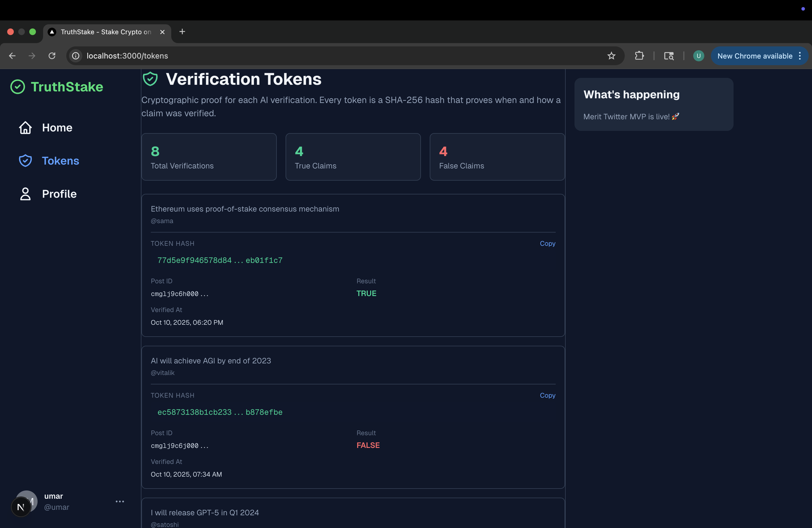Select the Tokens shield icon in sidebar
This screenshot has height=528, width=812.
pyautogui.click(x=25, y=161)
